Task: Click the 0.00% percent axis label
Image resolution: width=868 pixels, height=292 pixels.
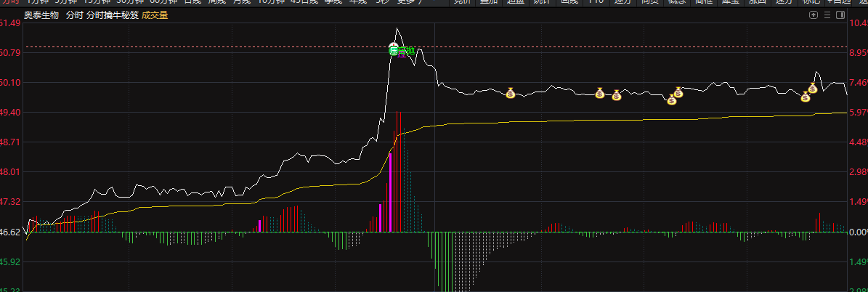Action: [859, 232]
